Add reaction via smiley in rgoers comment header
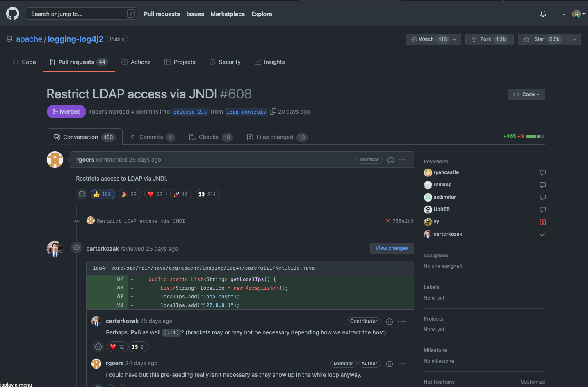588x387 pixels. click(391, 160)
